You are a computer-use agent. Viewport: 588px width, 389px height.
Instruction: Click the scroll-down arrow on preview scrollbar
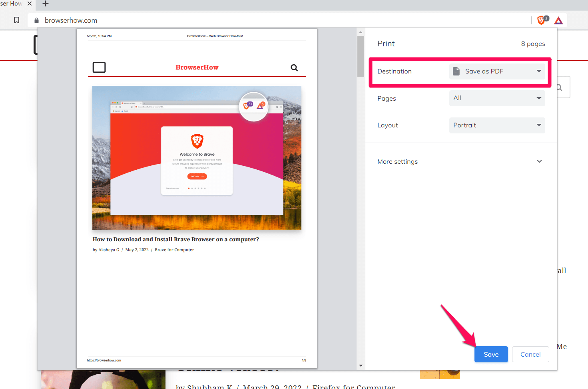(x=361, y=365)
